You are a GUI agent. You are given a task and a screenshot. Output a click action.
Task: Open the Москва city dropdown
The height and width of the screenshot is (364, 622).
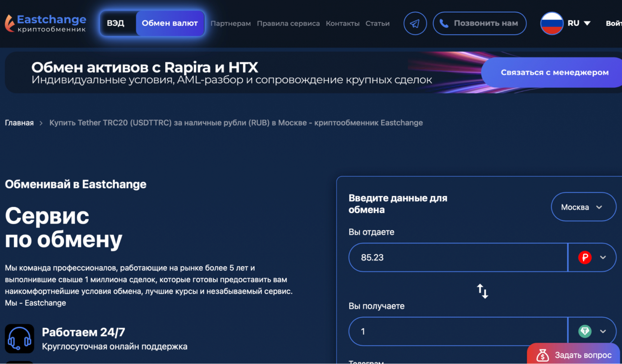584,207
